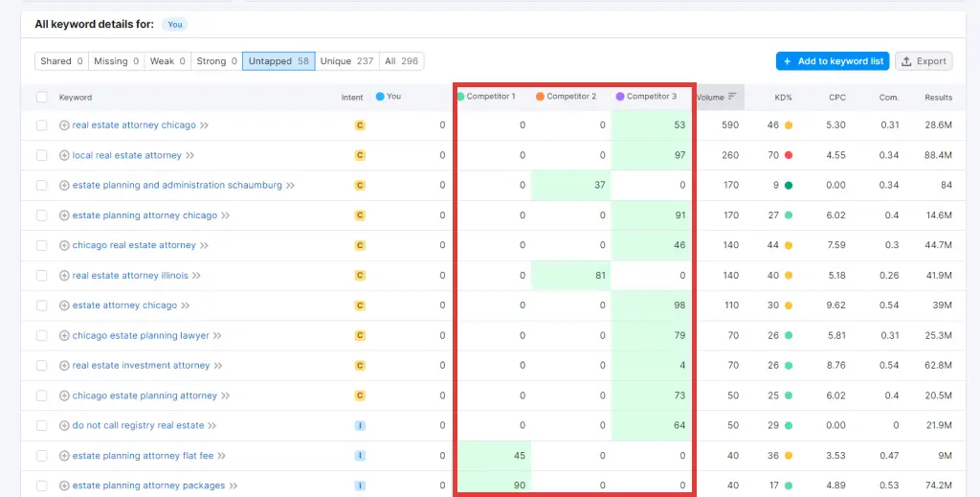This screenshot has height=497, width=980.
Task: Click intent badge for 'estate planning attorney flat fee'
Action: [360, 456]
